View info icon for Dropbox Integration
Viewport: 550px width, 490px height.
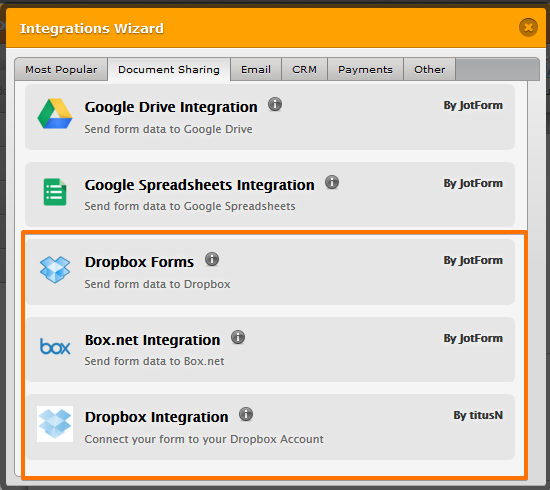(246, 414)
